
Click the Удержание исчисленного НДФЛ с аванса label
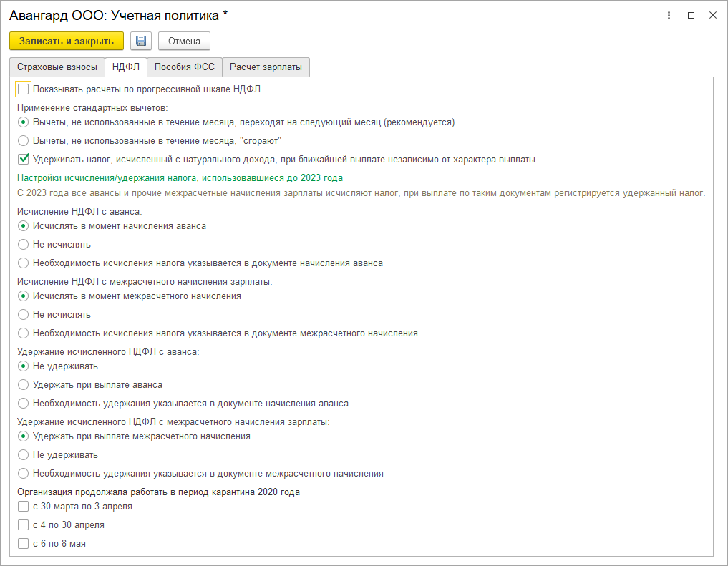[x=108, y=351]
